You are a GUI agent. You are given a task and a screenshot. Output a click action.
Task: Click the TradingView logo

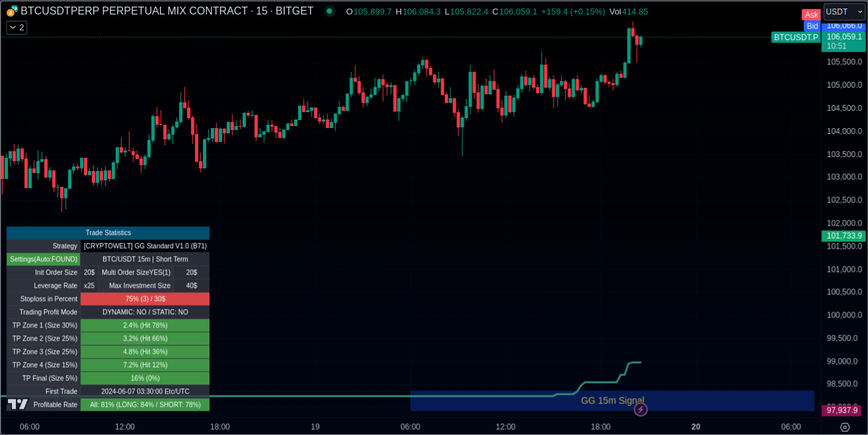pyautogui.click(x=18, y=404)
